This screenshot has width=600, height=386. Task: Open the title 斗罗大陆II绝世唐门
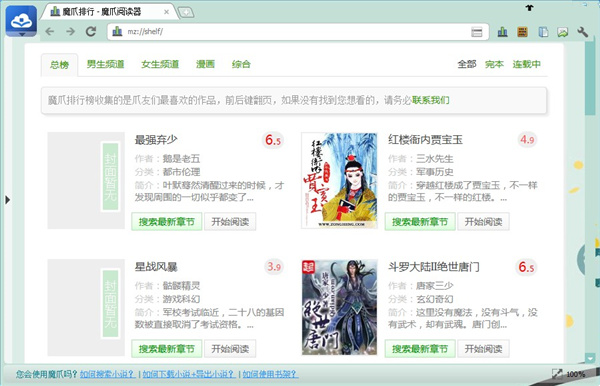(434, 267)
